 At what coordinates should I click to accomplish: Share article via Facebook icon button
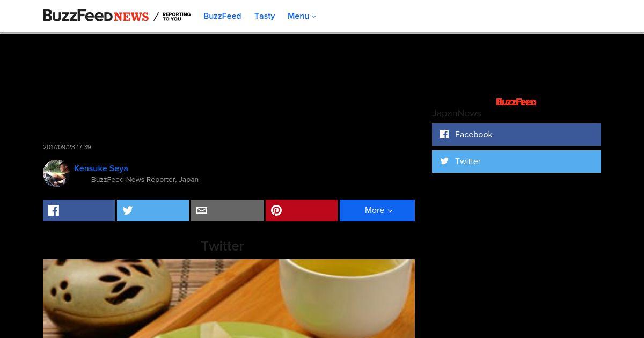tap(79, 210)
